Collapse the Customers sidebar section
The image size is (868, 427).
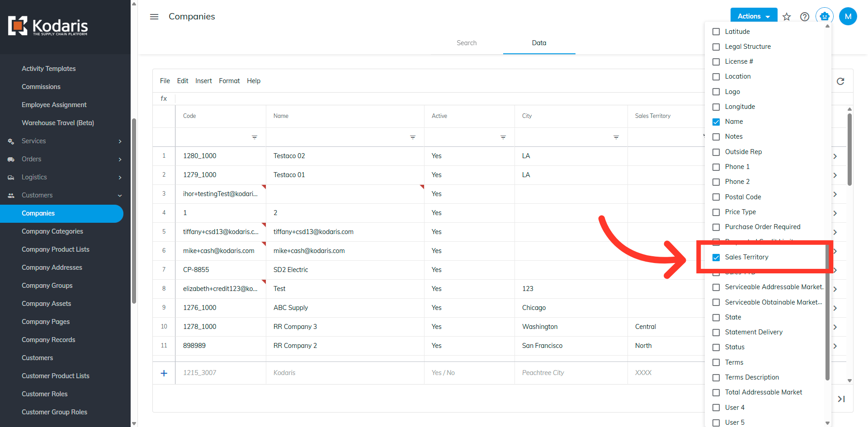[120, 196]
